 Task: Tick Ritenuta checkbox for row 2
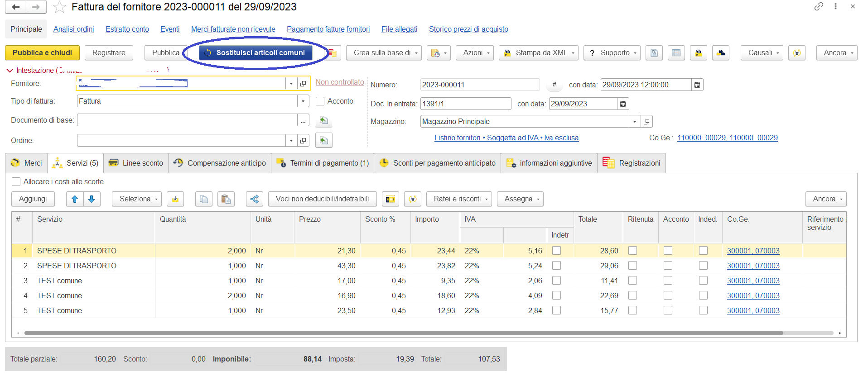(x=633, y=266)
